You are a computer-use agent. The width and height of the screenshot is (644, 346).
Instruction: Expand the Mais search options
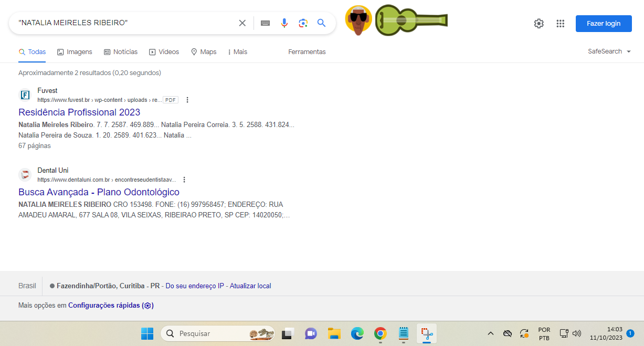[x=238, y=52]
